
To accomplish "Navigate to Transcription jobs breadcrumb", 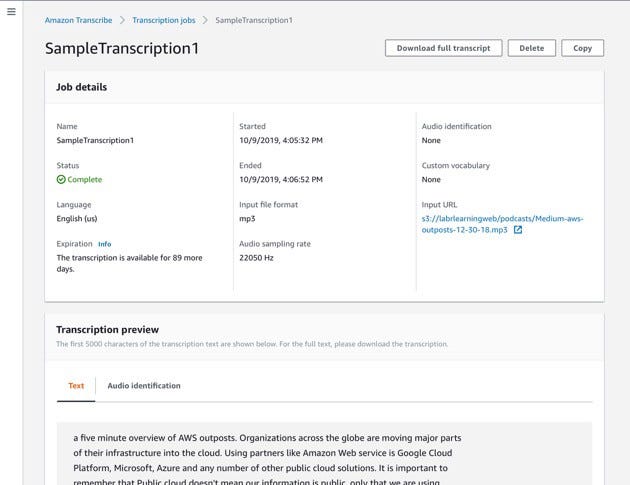I will (x=162, y=20).
